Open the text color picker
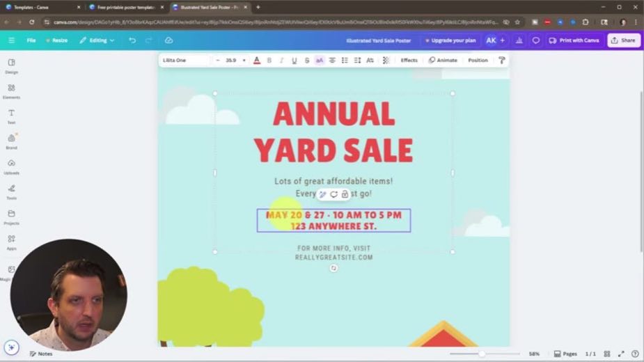 tap(257, 61)
